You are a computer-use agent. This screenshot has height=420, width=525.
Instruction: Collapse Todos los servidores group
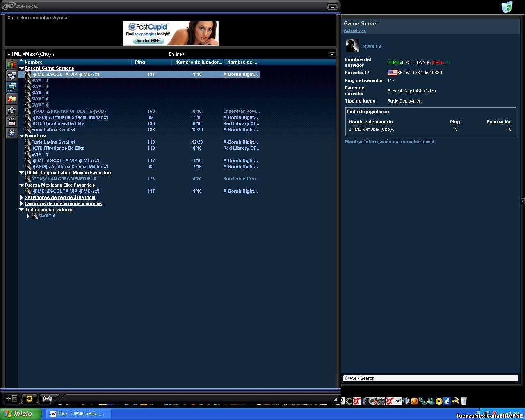[x=22, y=210]
